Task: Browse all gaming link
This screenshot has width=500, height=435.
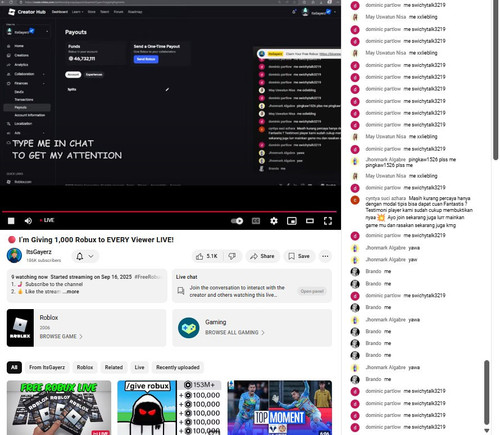Action: point(235,332)
